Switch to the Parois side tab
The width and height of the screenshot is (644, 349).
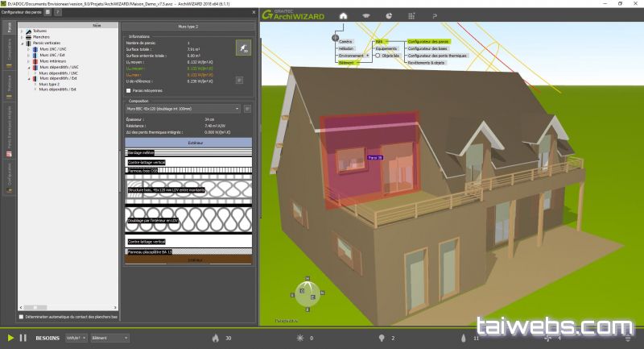[9, 30]
